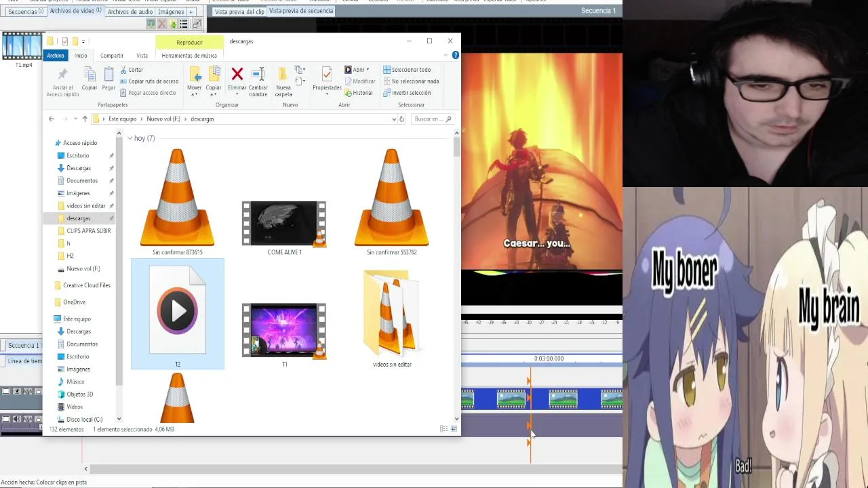Image resolution: width=868 pixels, height=488 pixels.
Task: Click Seleccionar todo
Action: click(407, 70)
